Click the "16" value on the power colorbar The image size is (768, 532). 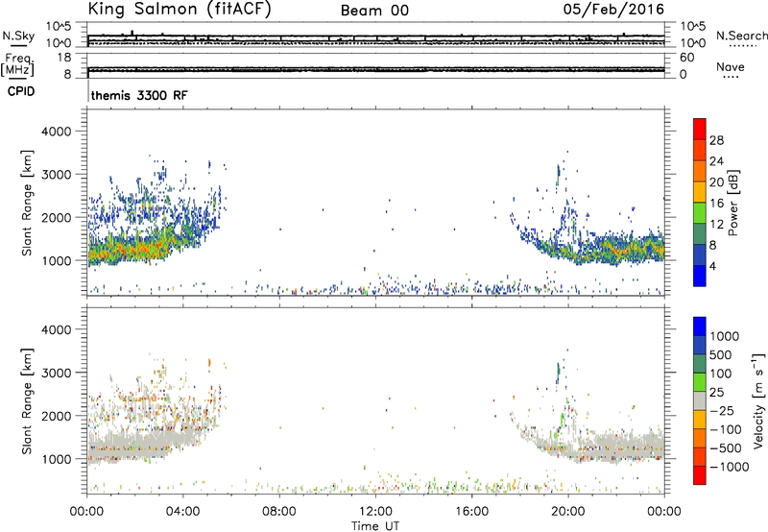[716, 204]
